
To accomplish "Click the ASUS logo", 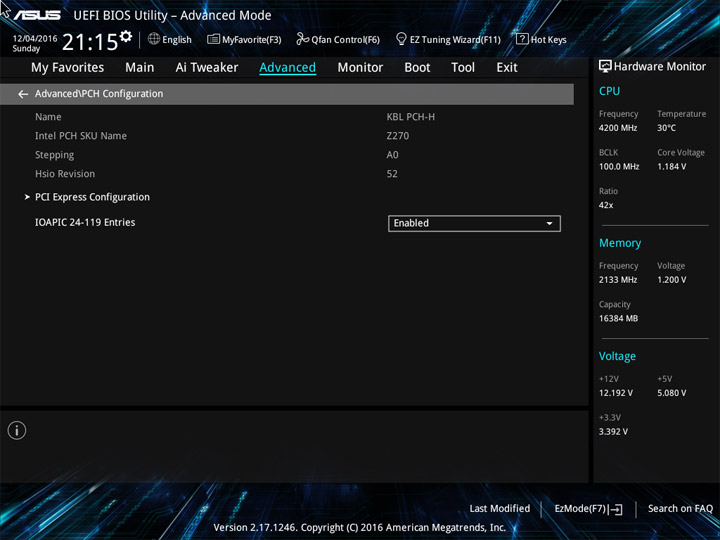I will point(37,15).
